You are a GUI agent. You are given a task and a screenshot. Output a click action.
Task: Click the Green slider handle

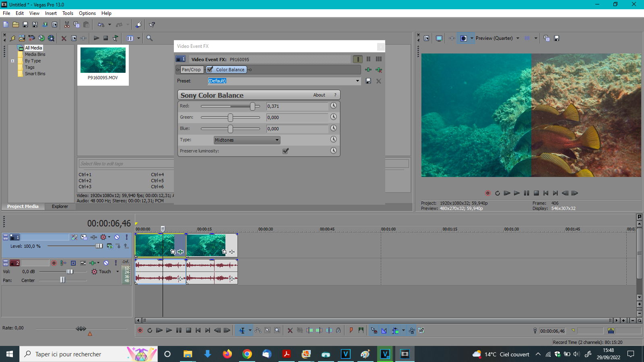pyautogui.click(x=230, y=117)
